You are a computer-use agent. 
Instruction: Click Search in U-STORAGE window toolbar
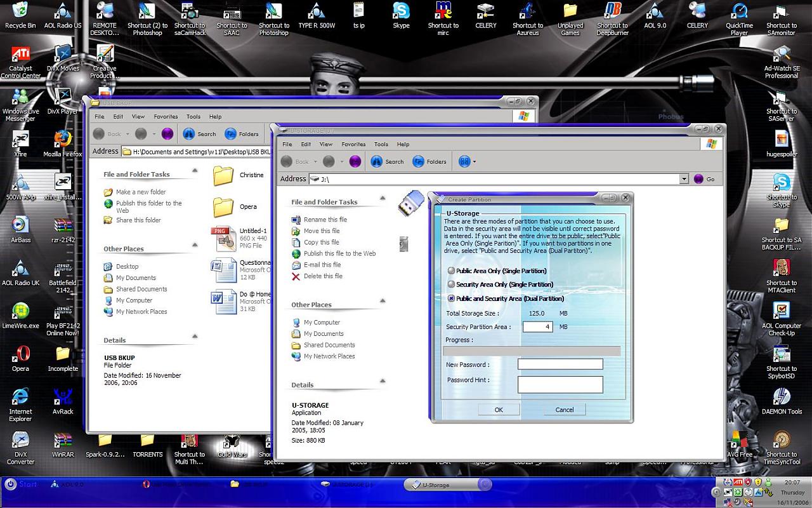[x=388, y=161]
